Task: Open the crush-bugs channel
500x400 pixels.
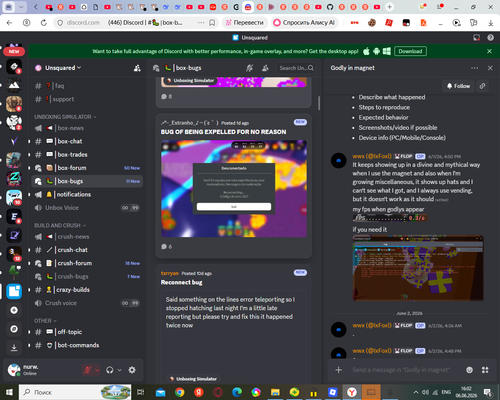Action: pos(87,276)
